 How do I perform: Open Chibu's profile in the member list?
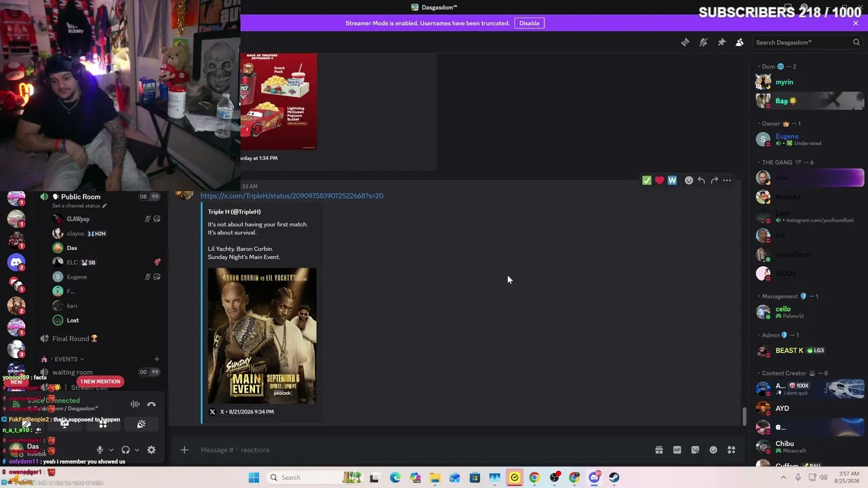click(810, 447)
